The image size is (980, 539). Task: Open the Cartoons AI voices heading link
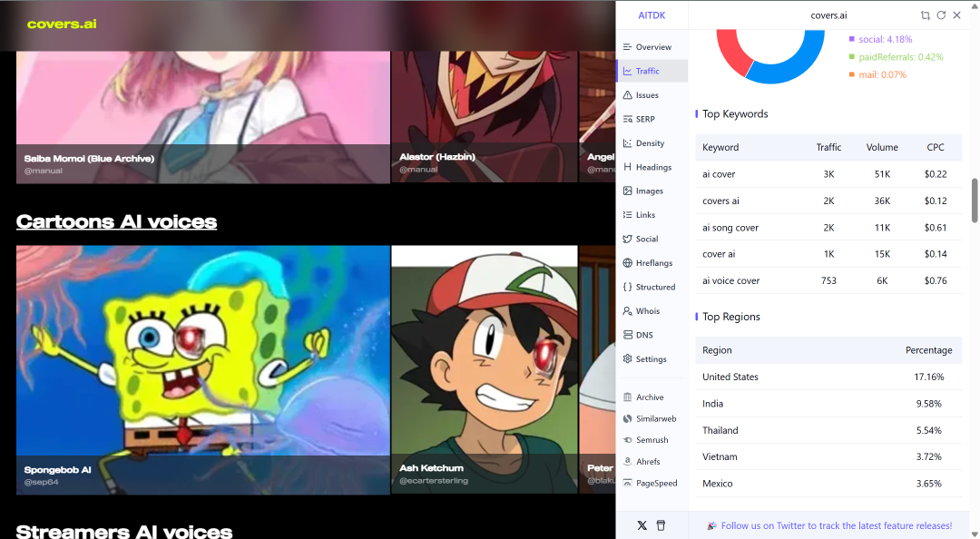pos(116,221)
